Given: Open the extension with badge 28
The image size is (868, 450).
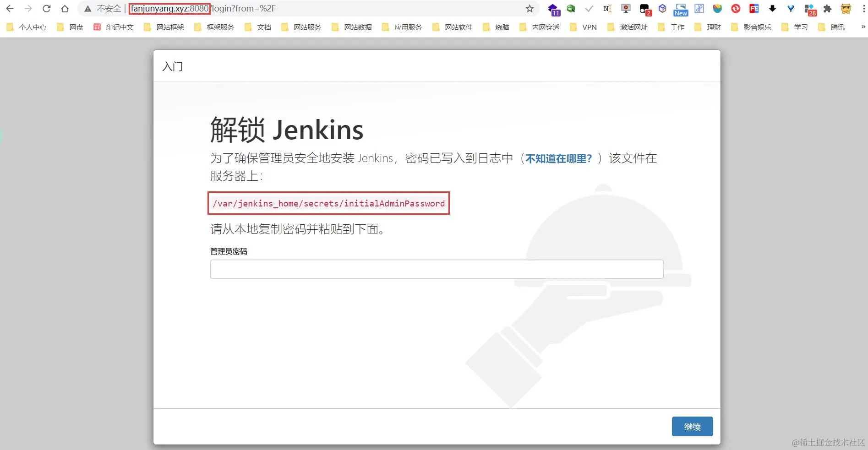Looking at the screenshot, I should 810,9.
